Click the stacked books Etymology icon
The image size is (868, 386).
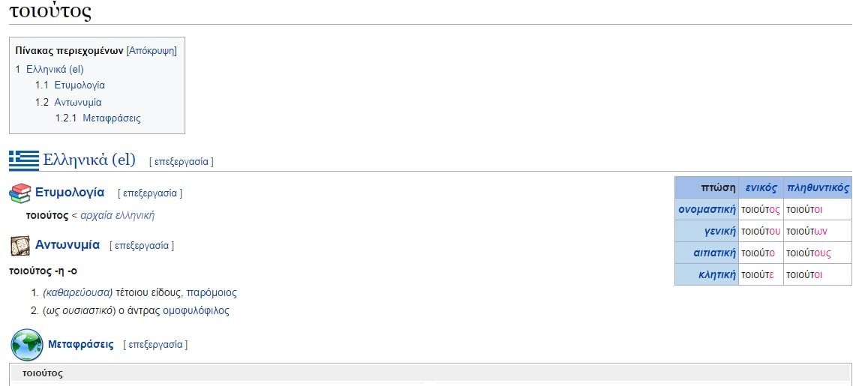[x=20, y=193]
